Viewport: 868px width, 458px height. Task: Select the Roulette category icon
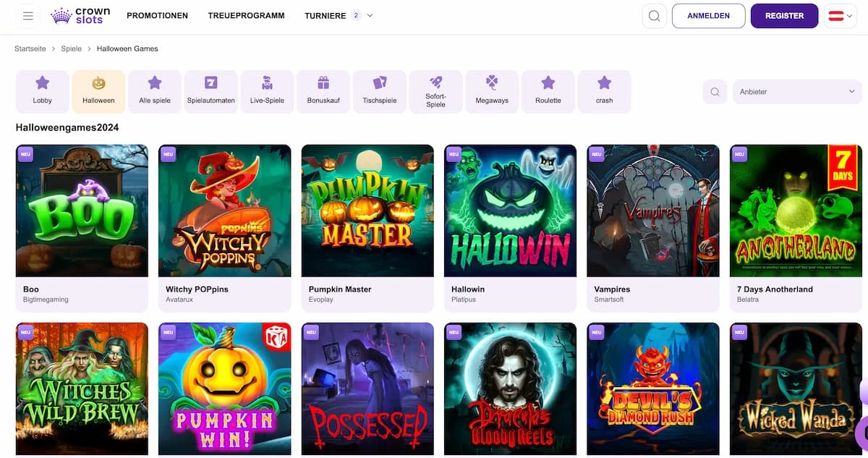(548, 82)
